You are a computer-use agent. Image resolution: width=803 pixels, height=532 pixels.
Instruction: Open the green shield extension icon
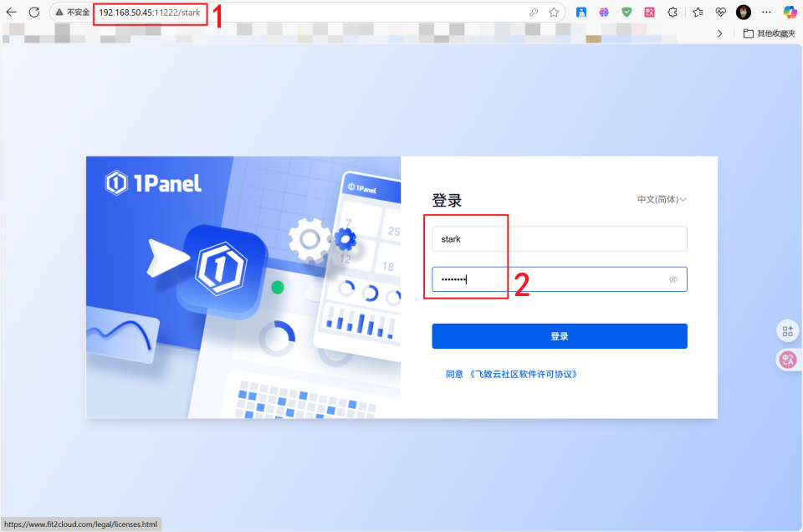coord(627,13)
